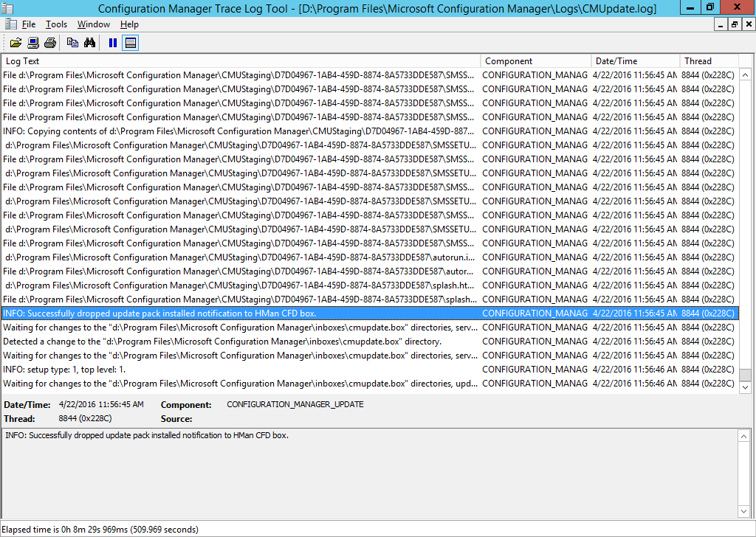Copy selected lines with the Copy icon
The width and height of the screenshot is (756, 537).
coord(72,43)
